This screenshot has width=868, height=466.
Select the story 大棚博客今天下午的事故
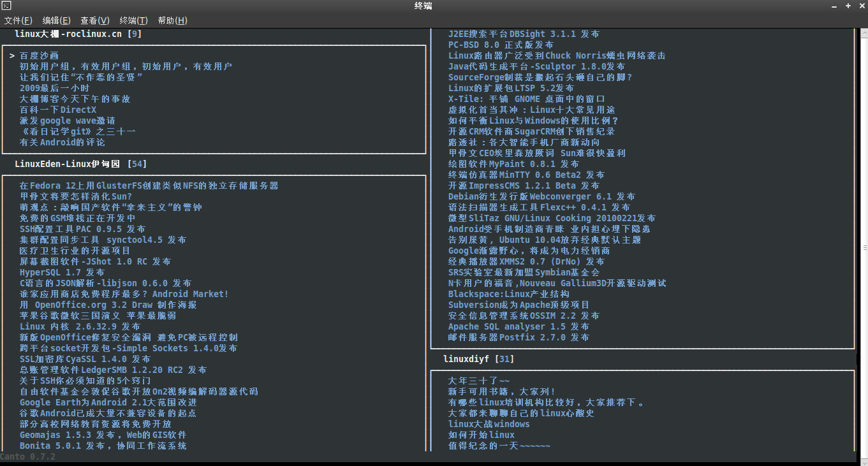[x=75, y=99]
